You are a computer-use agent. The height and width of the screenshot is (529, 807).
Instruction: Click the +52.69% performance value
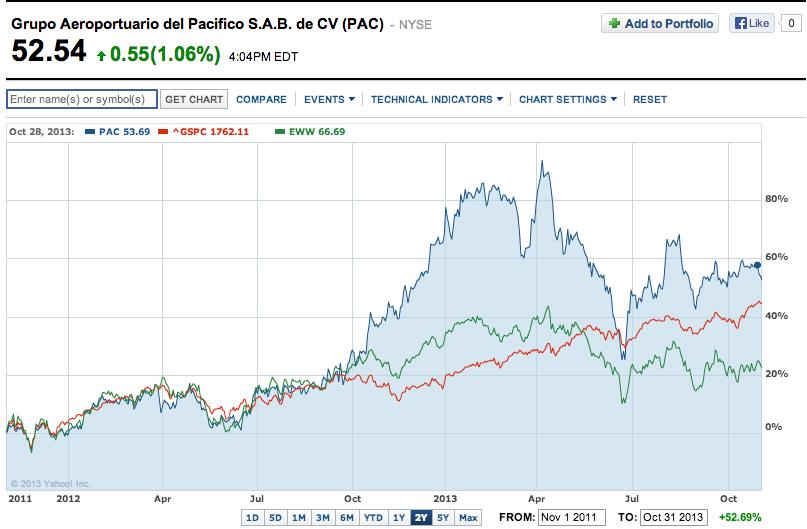point(740,517)
